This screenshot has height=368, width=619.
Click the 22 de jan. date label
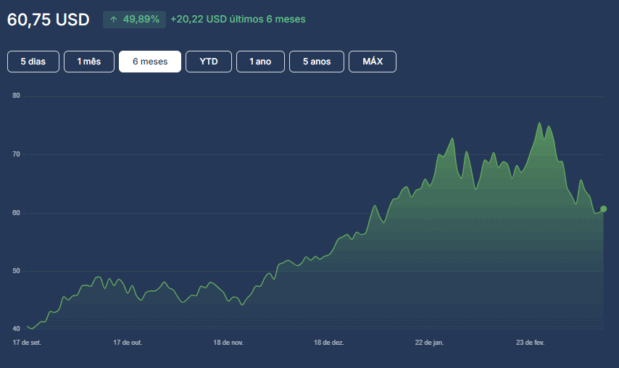(x=429, y=342)
